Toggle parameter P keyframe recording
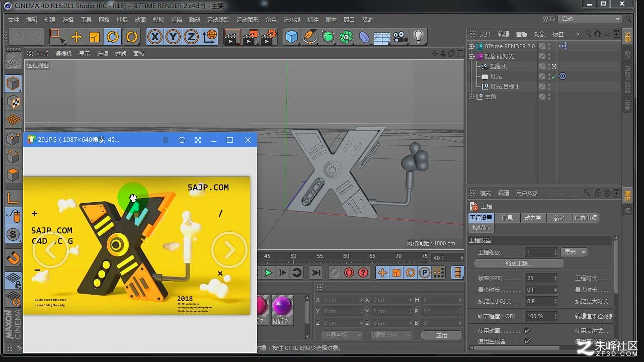The height and width of the screenshot is (362, 644). pos(424,273)
